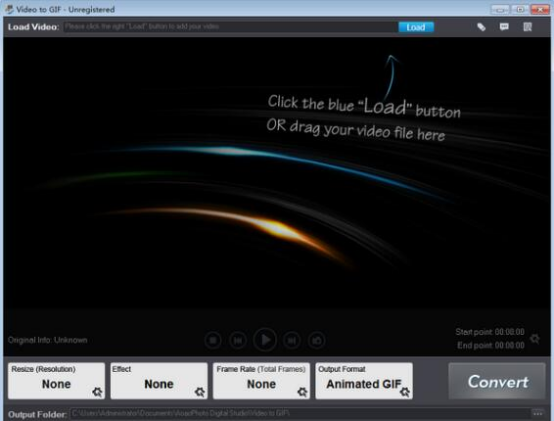Open the feedback speech bubble icon
The height and width of the screenshot is (421, 554).
[x=504, y=27]
